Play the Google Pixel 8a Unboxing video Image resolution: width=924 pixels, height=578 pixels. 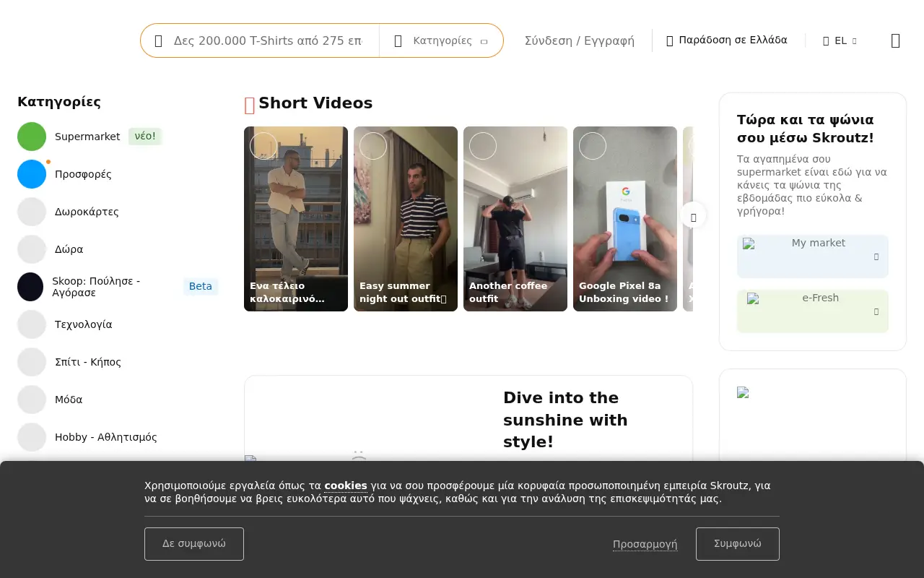[625, 219]
